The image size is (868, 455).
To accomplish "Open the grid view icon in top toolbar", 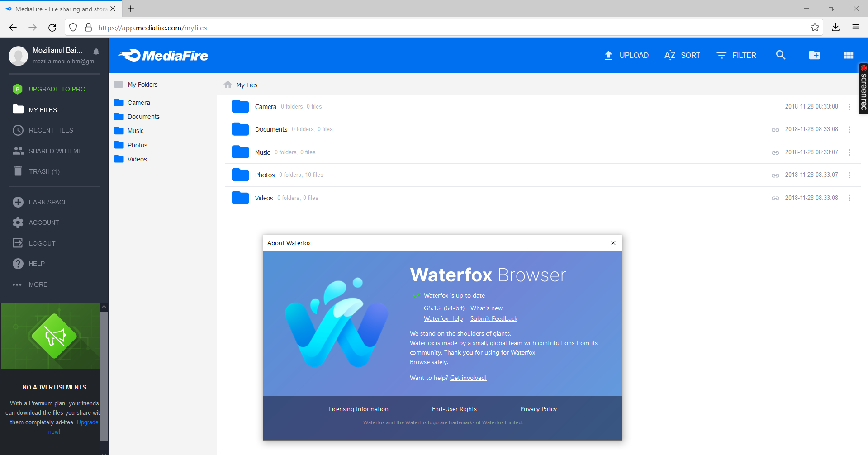I will pyautogui.click(x=848, y=55).
